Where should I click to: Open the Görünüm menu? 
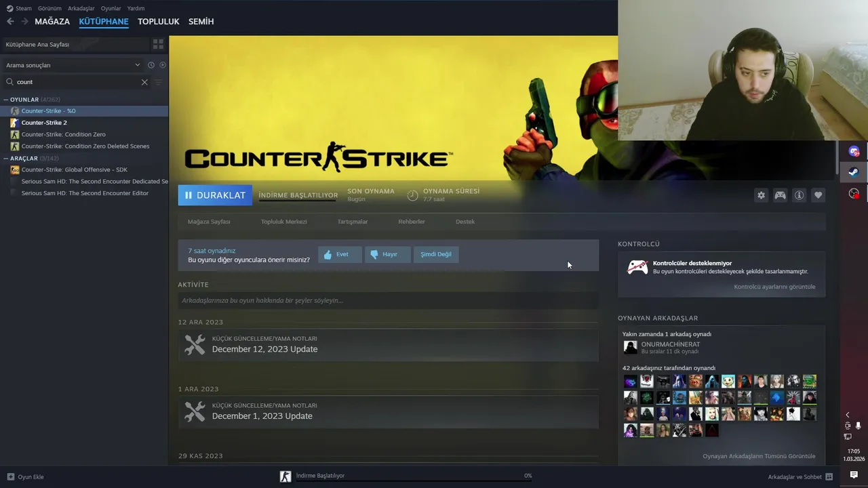50,8
